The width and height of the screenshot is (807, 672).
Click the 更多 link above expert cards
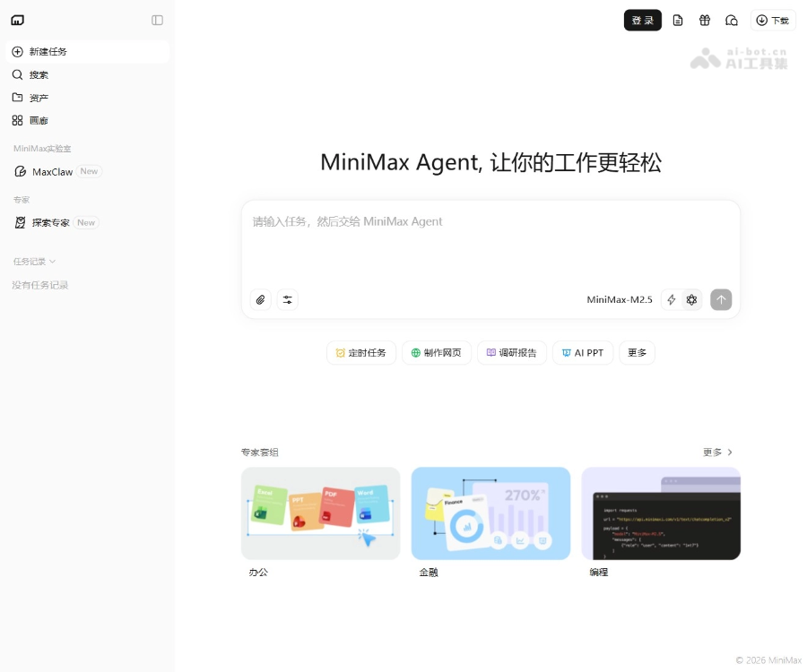click(x=716, y=452)
